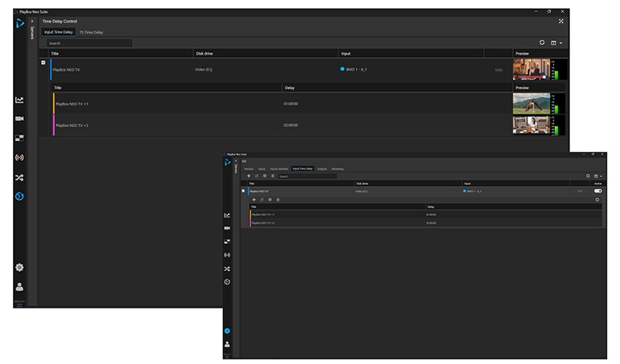Click TAKE button on PlayBox NEO TV in Time Delay Control
This screenshot has height=364, width=620.
[498, 70]
